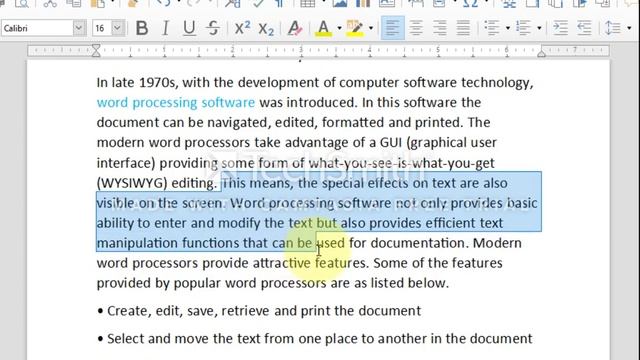Click the Insert Chart icon

tap(363, 3)
